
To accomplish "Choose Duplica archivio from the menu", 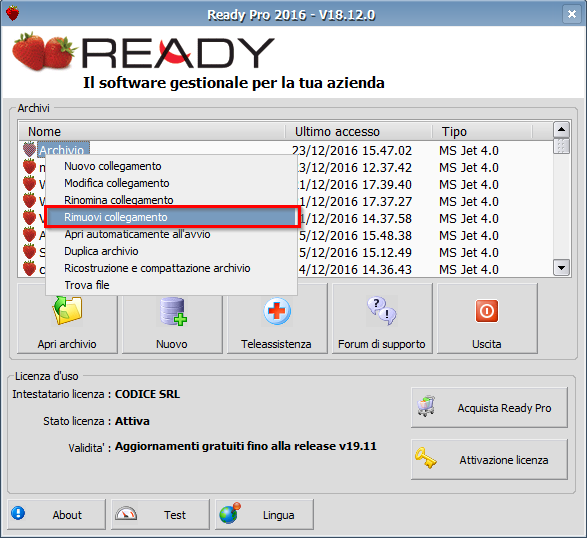I will [171, 251].
